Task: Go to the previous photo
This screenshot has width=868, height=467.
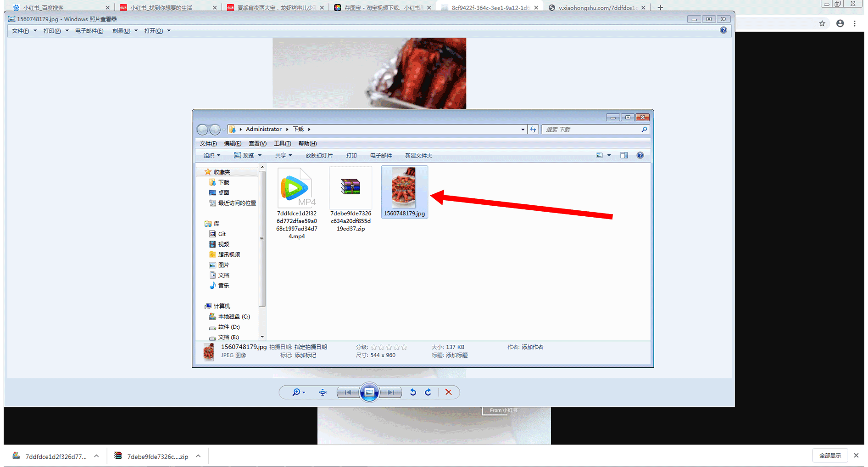Action: point(348,392)
